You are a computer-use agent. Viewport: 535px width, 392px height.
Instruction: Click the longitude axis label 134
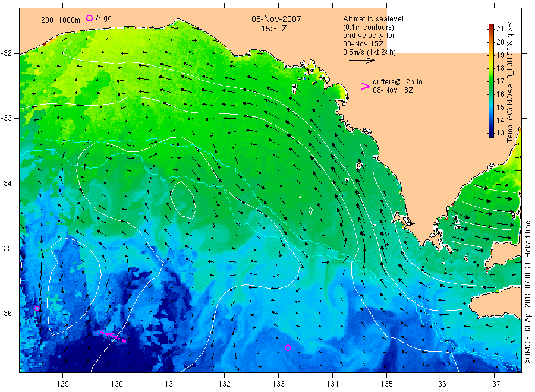tap(332, 384)
